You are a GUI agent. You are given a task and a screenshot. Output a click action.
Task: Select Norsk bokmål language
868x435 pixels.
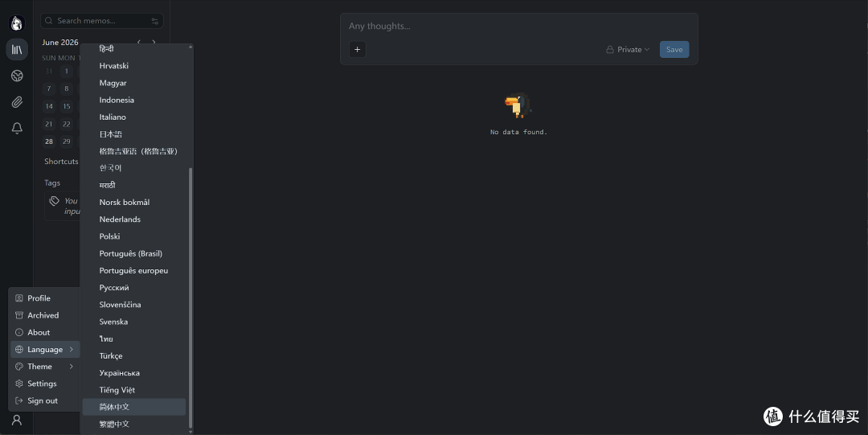click(134, 203)
